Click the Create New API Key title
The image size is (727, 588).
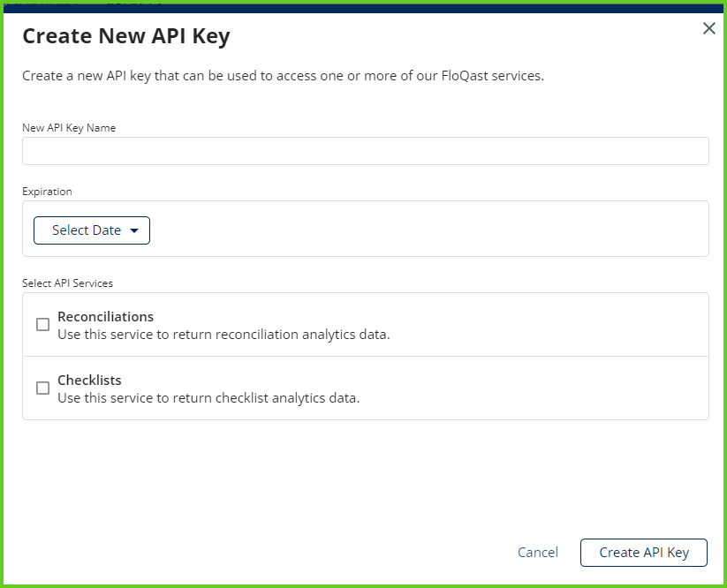[126, 36]
